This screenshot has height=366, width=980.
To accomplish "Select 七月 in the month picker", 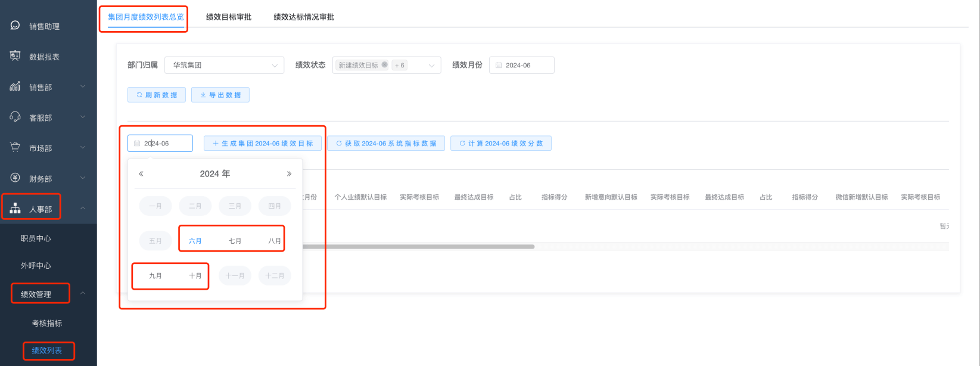I will 235,241.
